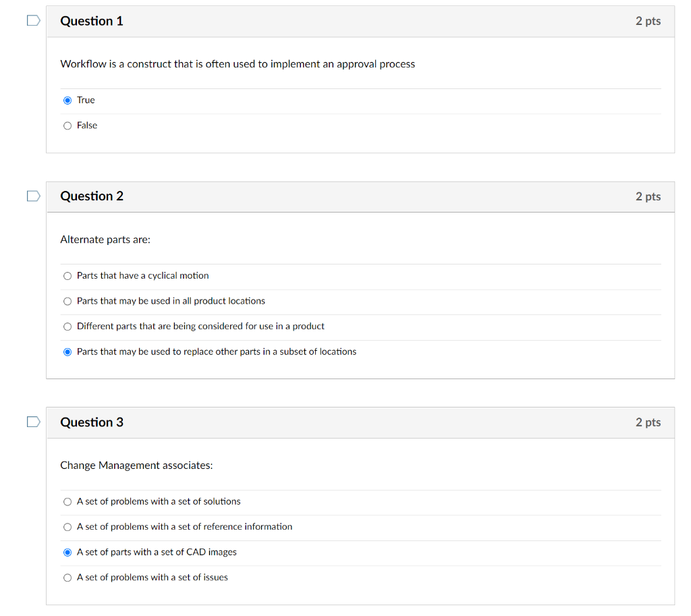Flag Question 2 for review
Screen dimensions: 691x616
pyautogui.click(x=33, y=196)
